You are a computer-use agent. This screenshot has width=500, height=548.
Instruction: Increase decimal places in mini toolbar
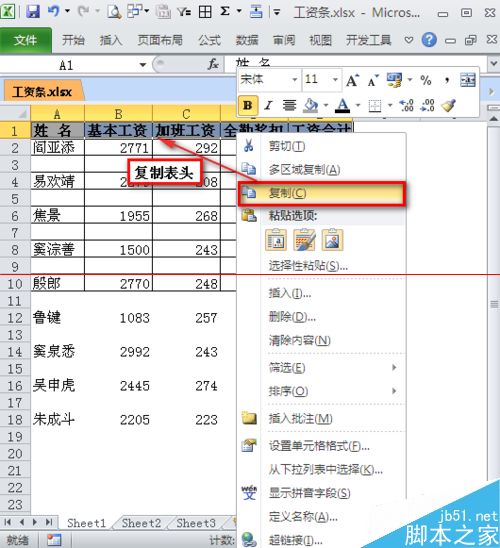pyautogui.click(x=407, y=105)
